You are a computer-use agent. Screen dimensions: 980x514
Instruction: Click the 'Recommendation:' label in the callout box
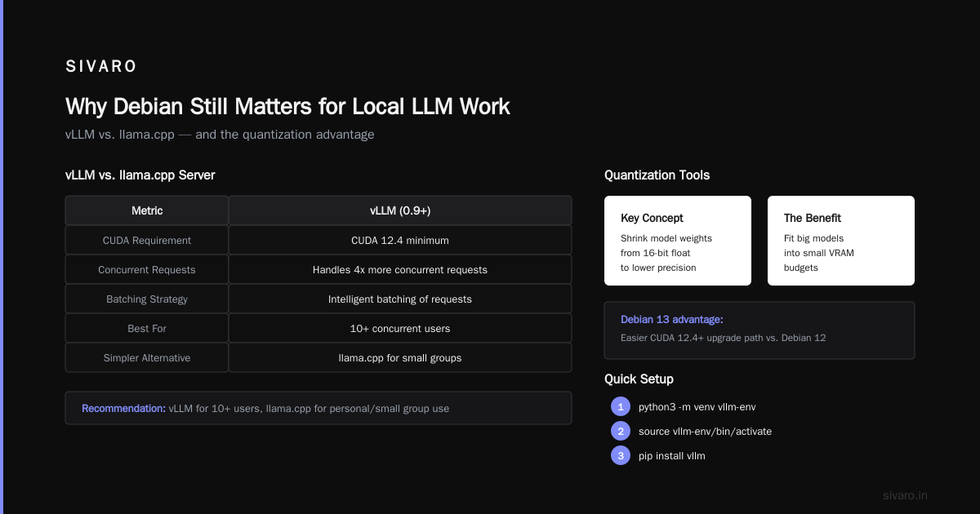tap(123, 408)
